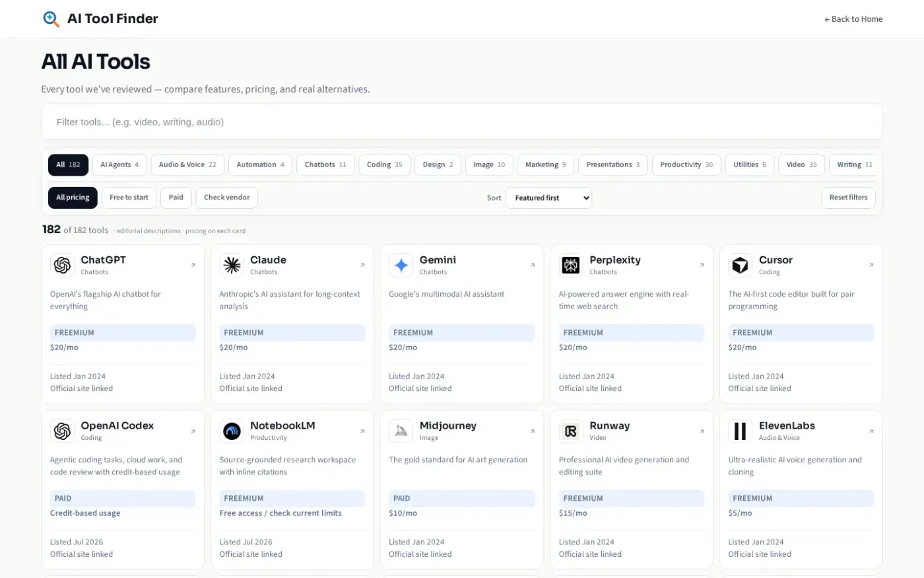924x578 pixels.
Task: Click the NotebookLM logo icon
Action: coord(232,431)
